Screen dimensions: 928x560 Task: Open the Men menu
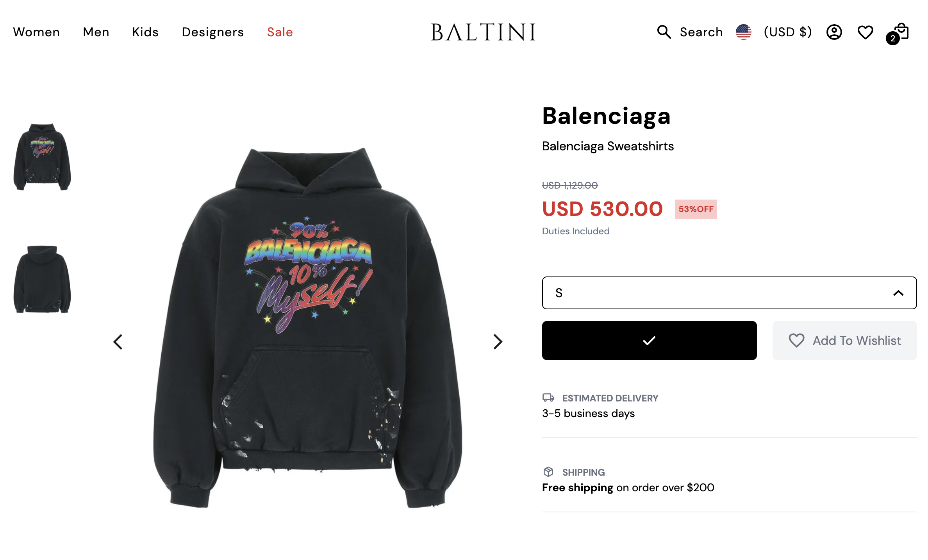[x=96, y=32]
